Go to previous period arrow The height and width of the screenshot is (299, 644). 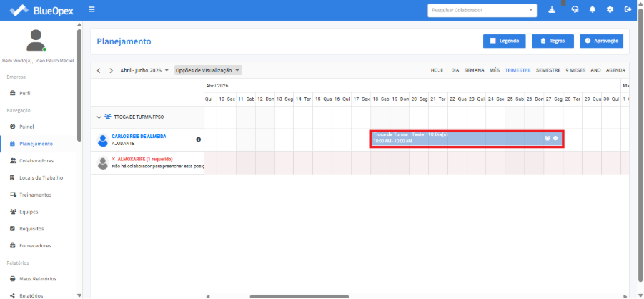(99, 70)
